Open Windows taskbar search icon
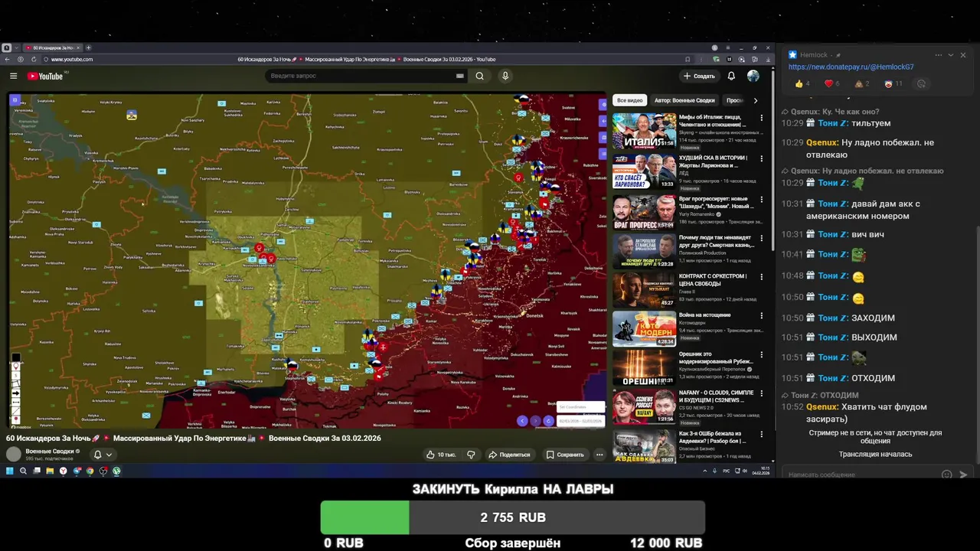Image resolution: width=980 pixels, height=551 pixels. coord(23,471)
